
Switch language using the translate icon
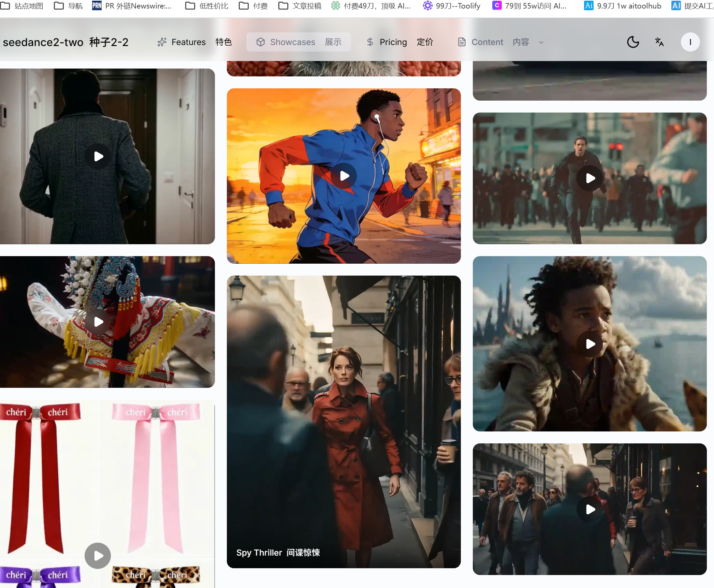(659, 42)
